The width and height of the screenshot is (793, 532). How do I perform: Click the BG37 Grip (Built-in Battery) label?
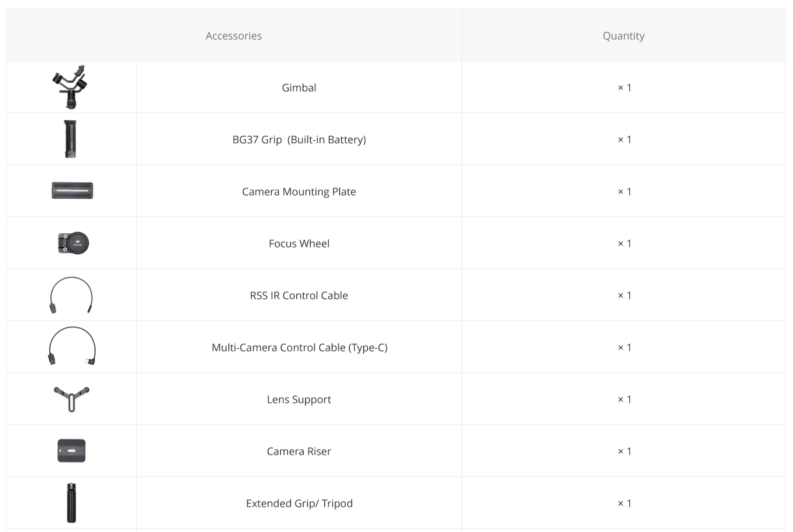(x=299, y=140)
